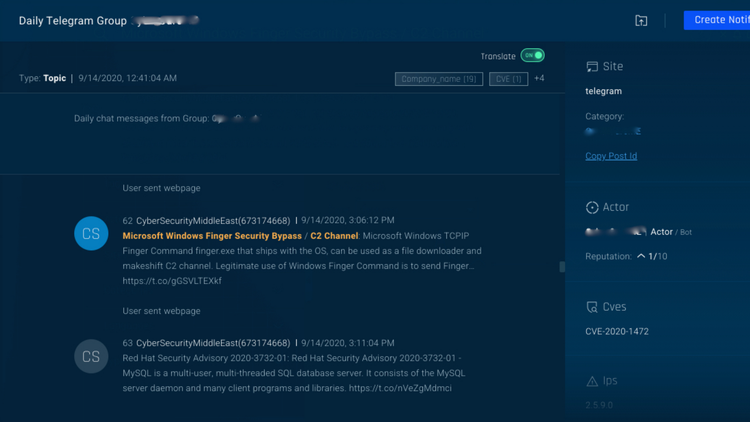Viewport: 750px width, 422px height.
Task: Click the export-to-folder icon in header
Action: click(x=641, y=20)
